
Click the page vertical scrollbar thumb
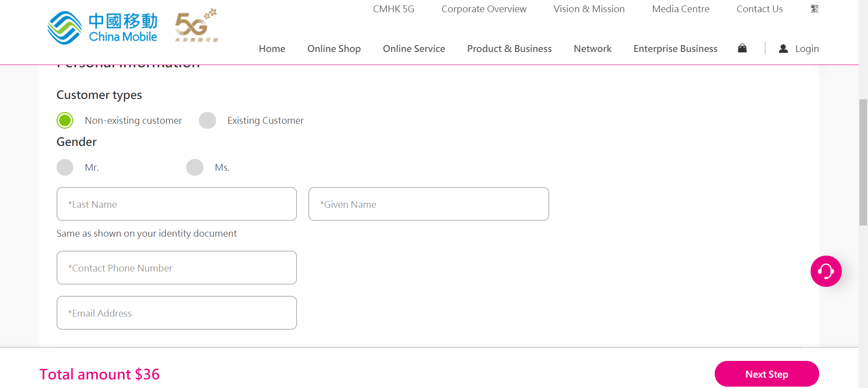coord(863,162)
